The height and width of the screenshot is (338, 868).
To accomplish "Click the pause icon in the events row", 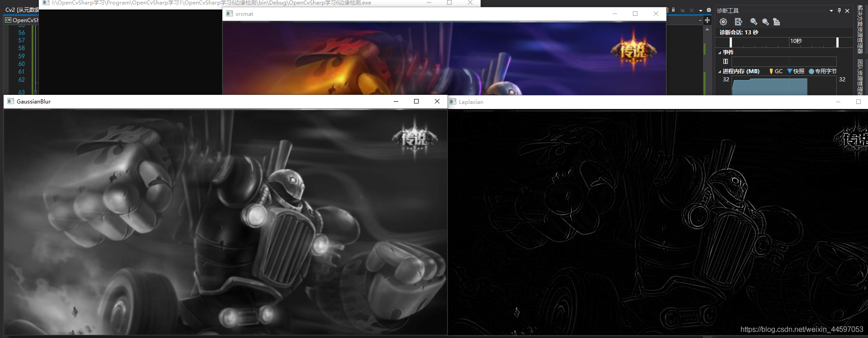I will (x=726, y=61).
